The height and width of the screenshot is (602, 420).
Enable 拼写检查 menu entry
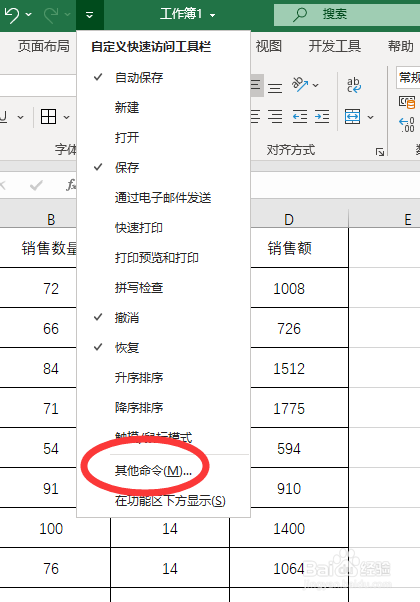[x=163, y=288]
